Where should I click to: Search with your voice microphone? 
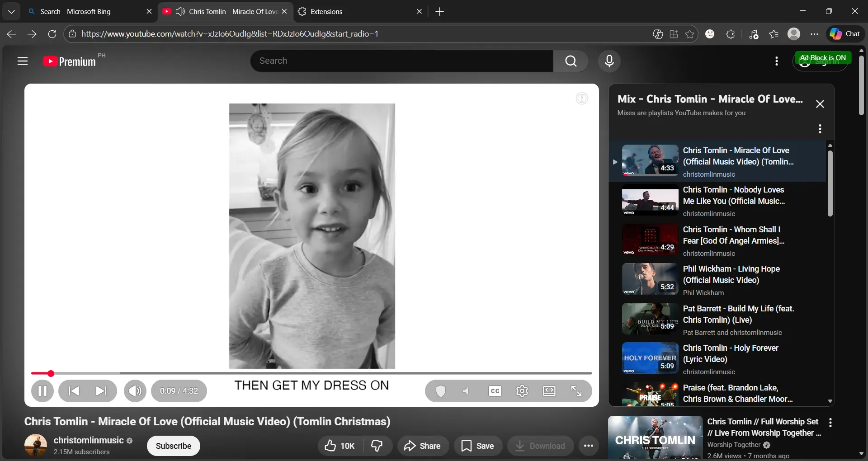pyautogui.click(x=609, y=61)
